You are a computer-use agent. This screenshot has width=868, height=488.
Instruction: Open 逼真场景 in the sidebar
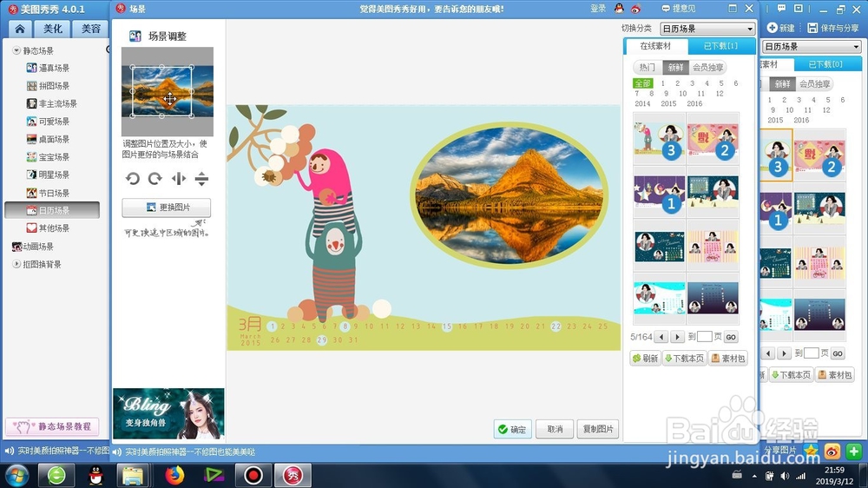(48, 68)
